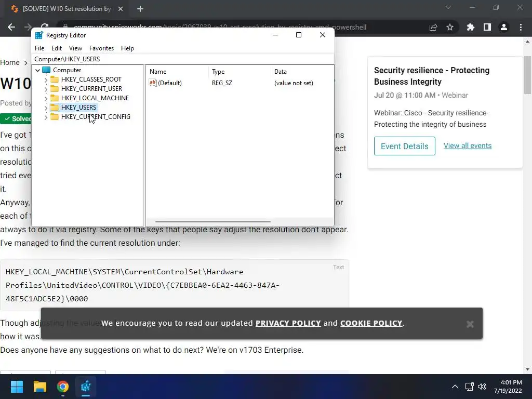Select the (Default) value name
Viewport: 532px width, 399px height.
click(x=170, y=83)
